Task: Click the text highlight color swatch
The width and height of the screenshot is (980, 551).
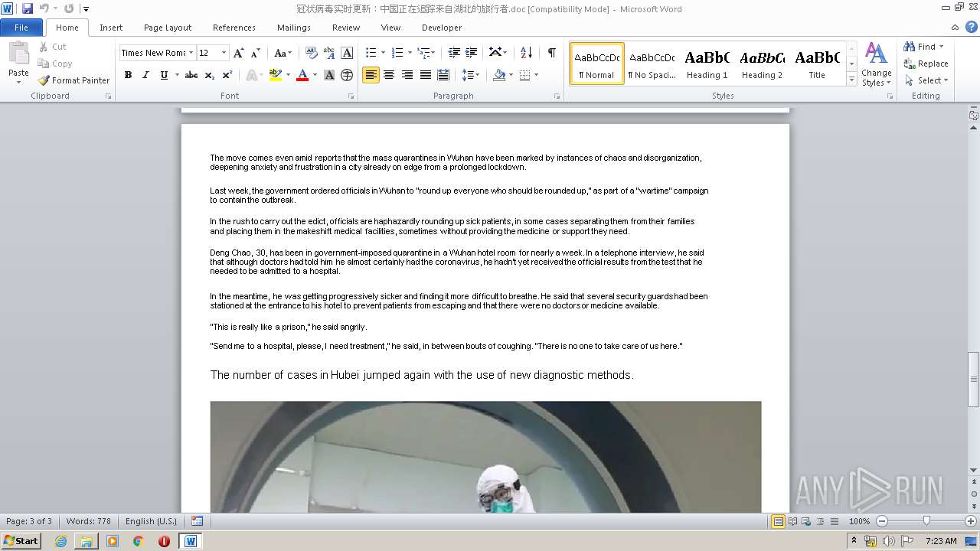Action: (x=276, y=75)
